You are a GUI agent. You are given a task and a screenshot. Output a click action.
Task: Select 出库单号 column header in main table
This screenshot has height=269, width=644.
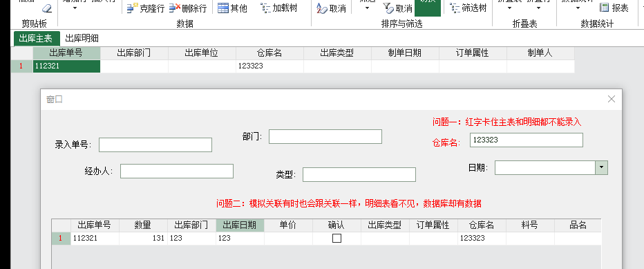[x=66, y=53]
